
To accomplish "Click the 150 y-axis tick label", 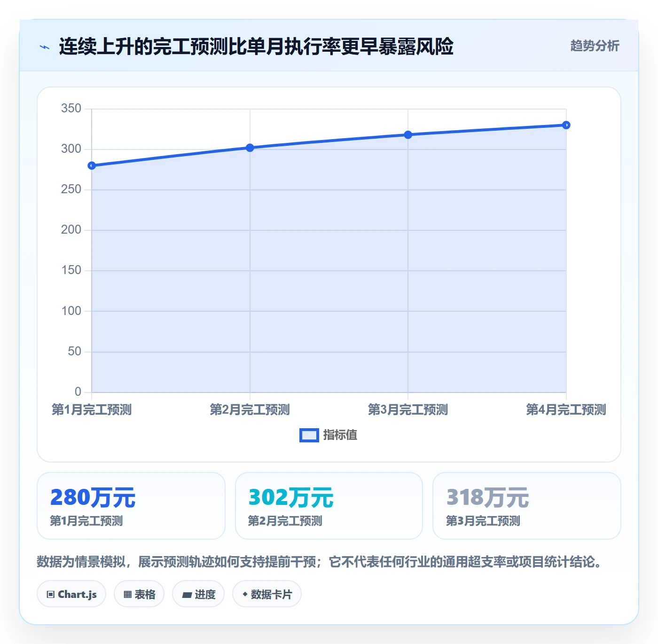I will click(71, 270).
